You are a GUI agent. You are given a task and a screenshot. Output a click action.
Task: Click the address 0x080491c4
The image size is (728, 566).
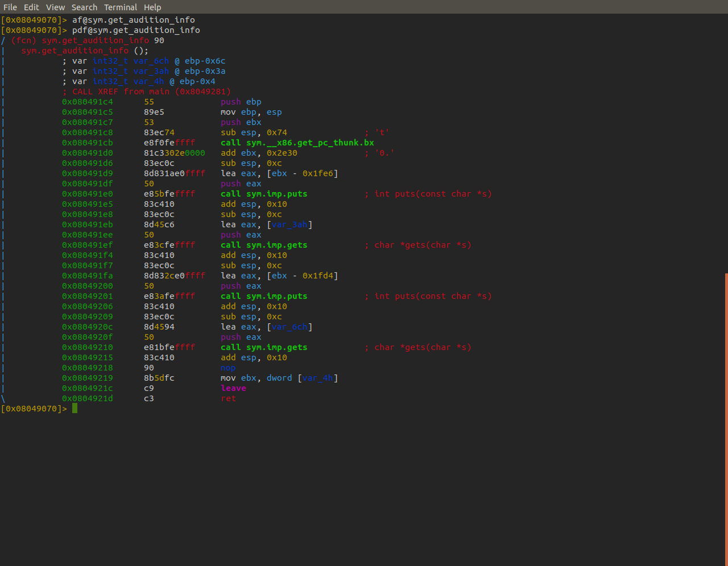[88, 102]
